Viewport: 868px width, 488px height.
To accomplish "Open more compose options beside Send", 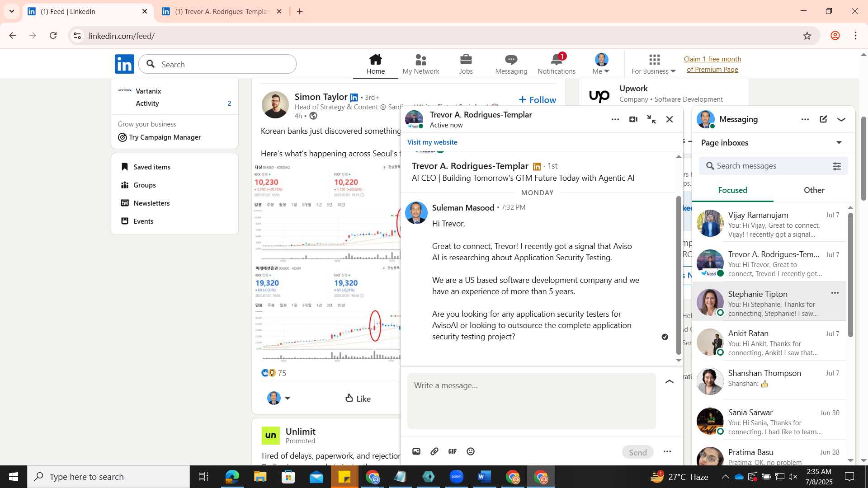I will point(667,451).
